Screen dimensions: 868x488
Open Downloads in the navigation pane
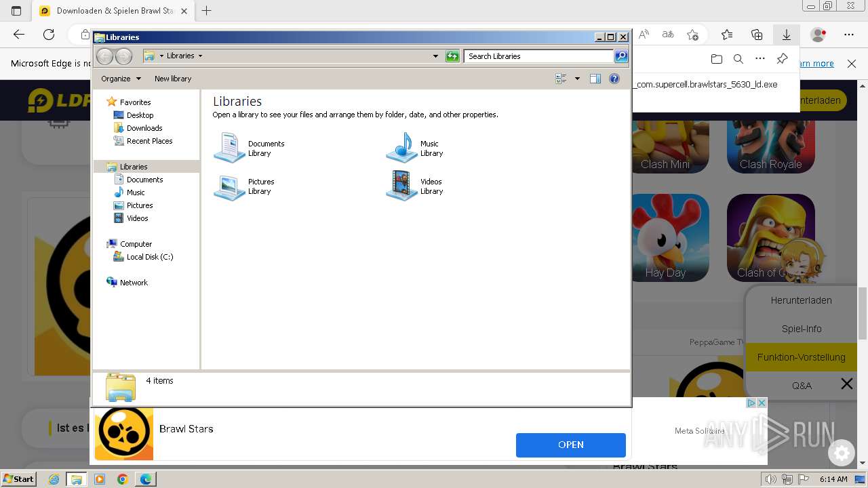(144, 128)
